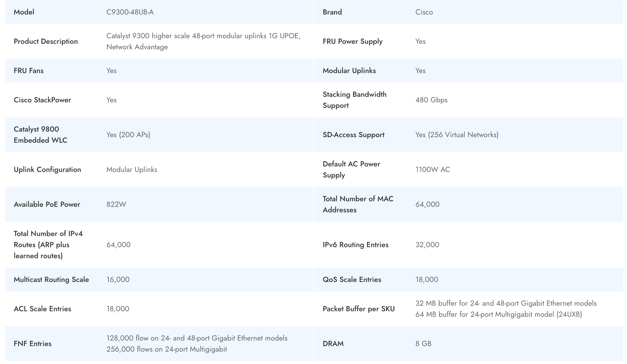Click the Multicast Routing Scale label

point(51,280)
